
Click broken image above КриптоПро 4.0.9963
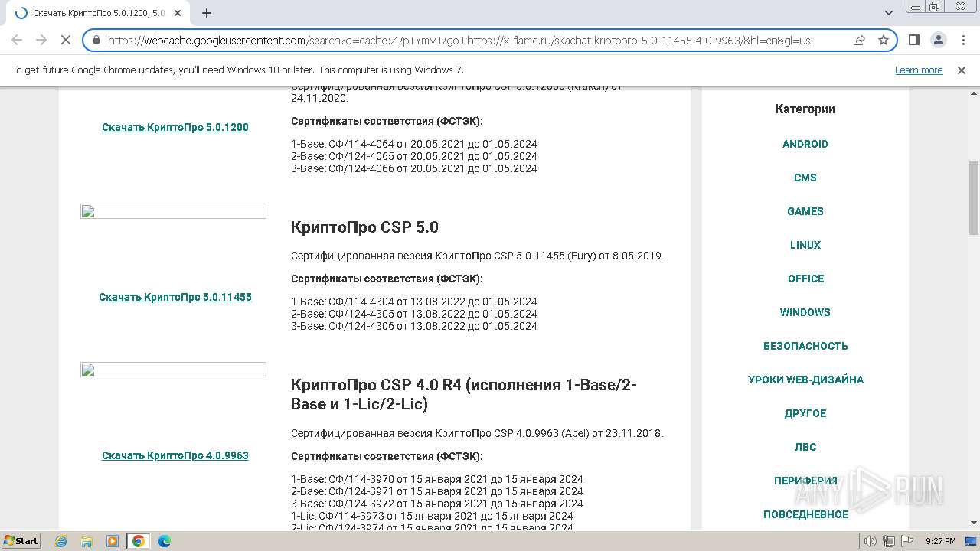173,370
